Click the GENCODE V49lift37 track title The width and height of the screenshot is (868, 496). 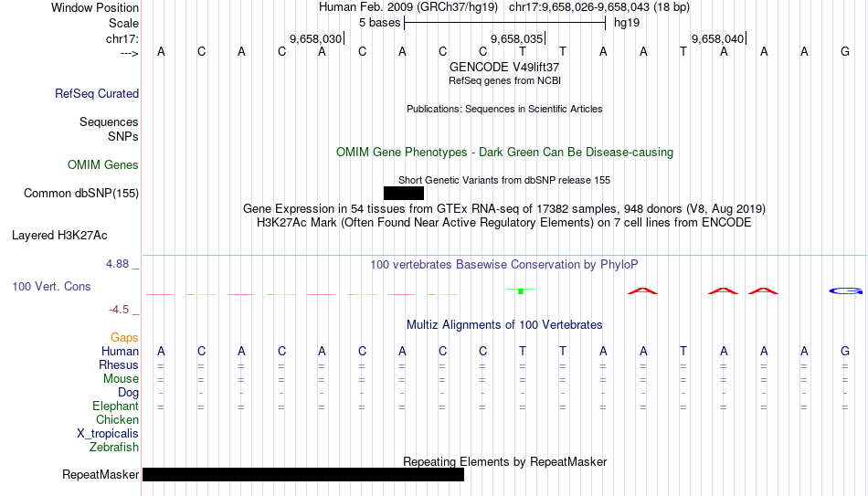504,67
